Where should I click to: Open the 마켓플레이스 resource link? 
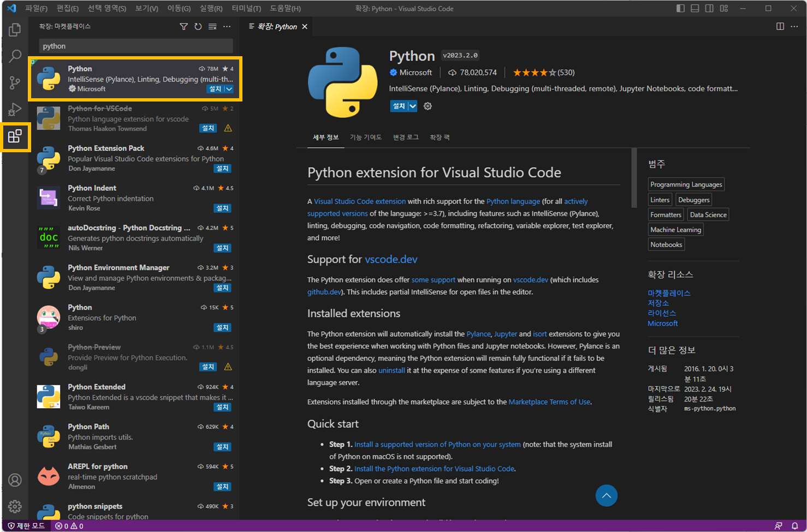coord(669,293)
